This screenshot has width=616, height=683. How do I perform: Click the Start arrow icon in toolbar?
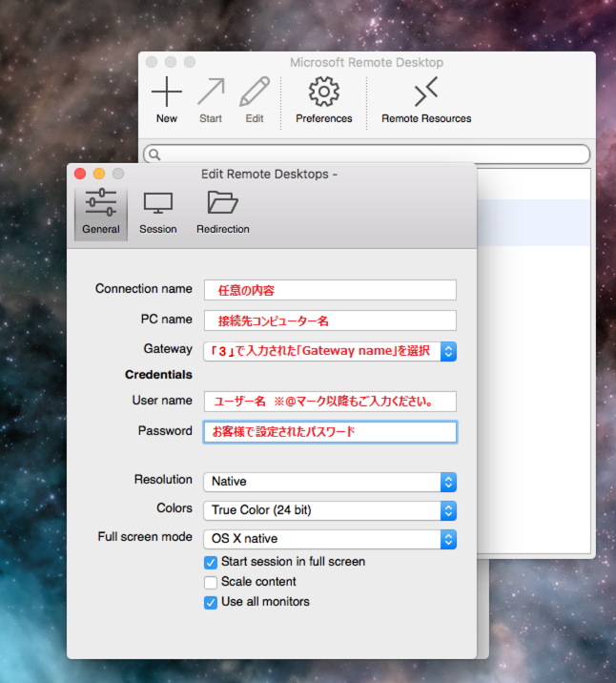coord(211,92)
